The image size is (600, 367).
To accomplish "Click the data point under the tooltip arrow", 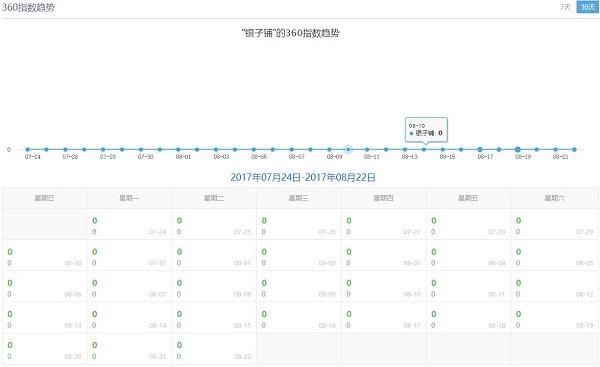I will point(424,150).
